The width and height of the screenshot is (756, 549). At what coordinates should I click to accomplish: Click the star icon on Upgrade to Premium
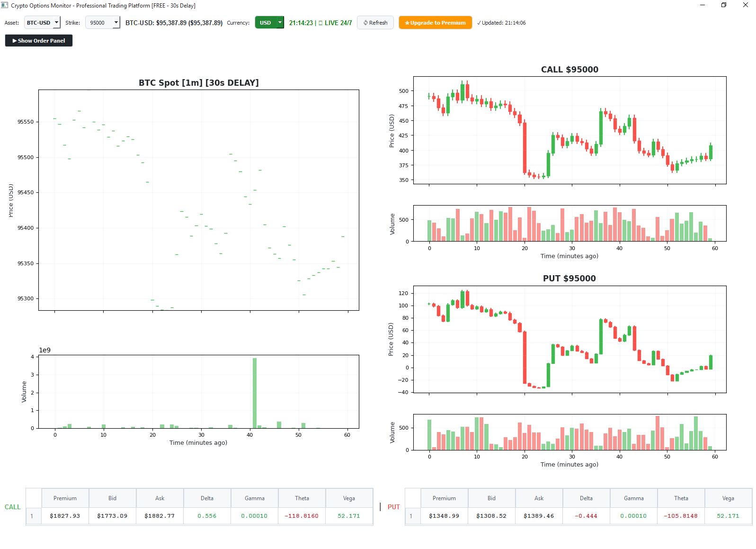coord(408,22)
